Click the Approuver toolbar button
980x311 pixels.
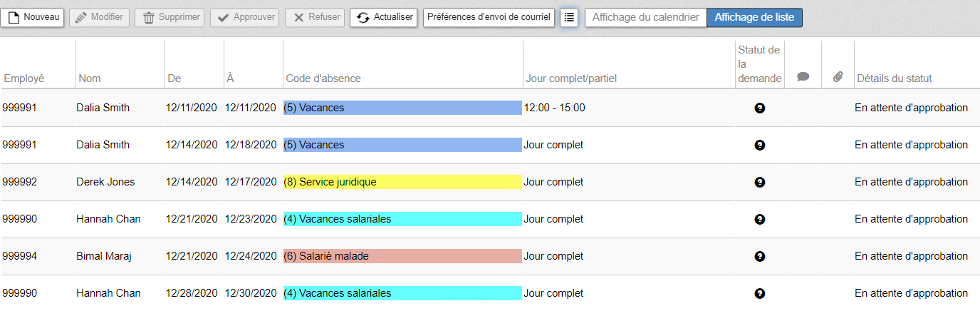pos(245,17)
